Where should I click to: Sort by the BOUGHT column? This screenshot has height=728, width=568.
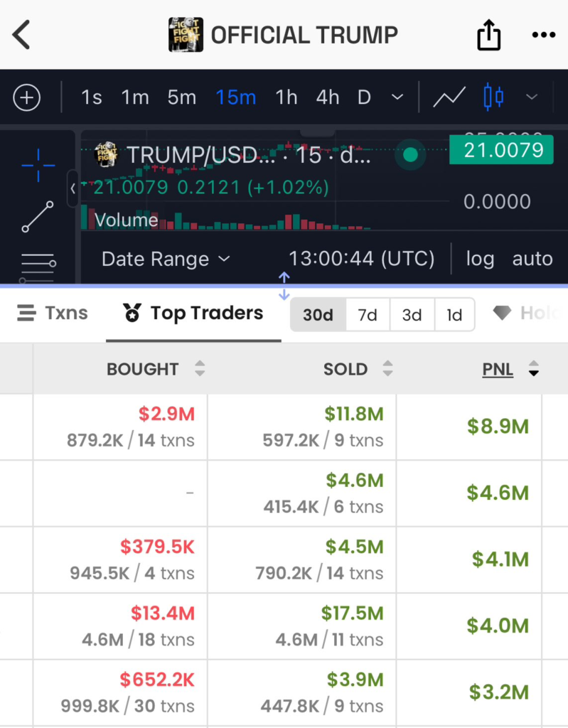(x=156, y=369)
